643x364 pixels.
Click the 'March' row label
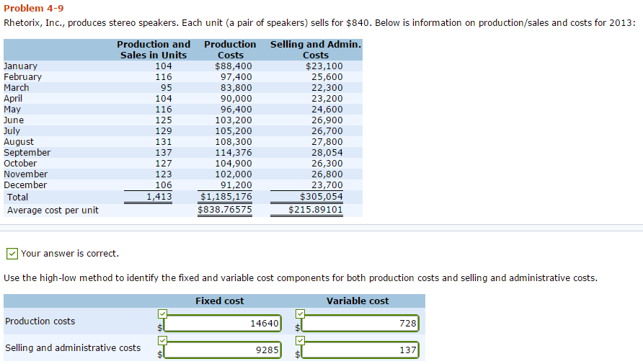[x=17, y=88]
